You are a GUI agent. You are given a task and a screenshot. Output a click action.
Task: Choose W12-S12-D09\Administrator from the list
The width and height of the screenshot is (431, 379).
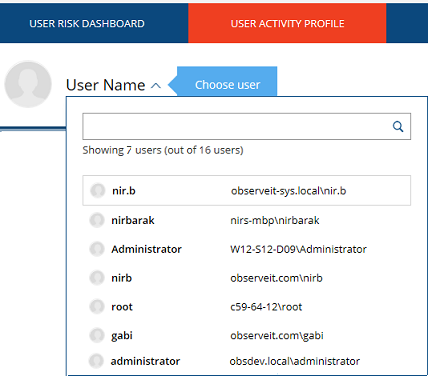pyautogui.click(x=246, y=249)
